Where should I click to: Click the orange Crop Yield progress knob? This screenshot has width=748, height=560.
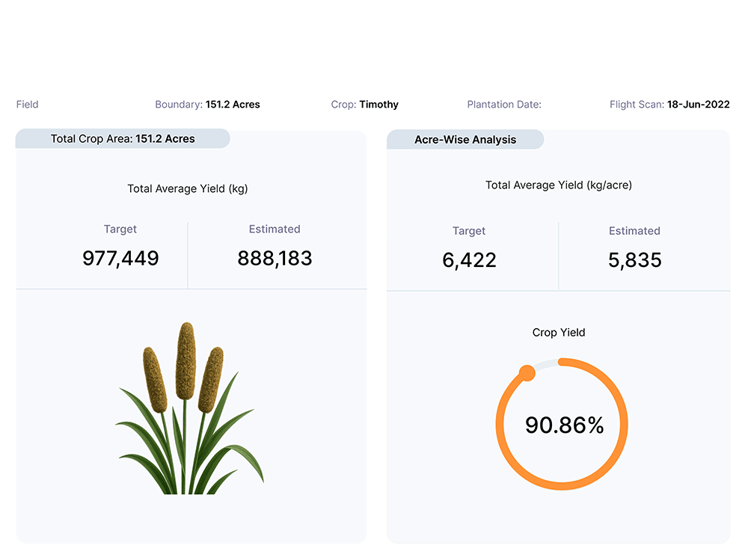(527, 372)
